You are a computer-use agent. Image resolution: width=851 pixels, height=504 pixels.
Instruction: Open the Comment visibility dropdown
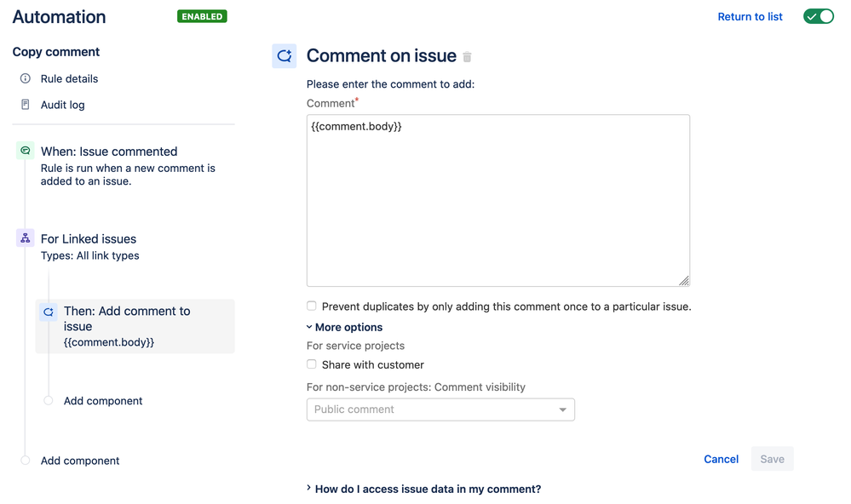440,409
